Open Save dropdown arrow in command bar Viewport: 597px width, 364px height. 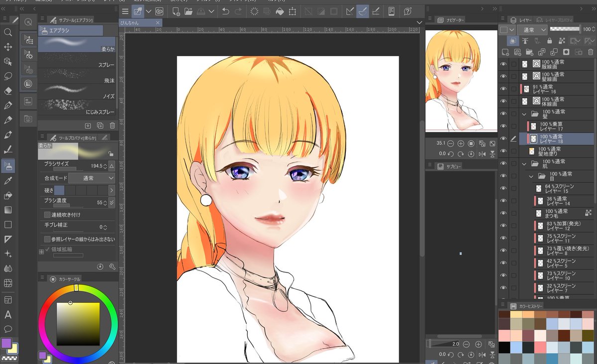pos(211,11)
